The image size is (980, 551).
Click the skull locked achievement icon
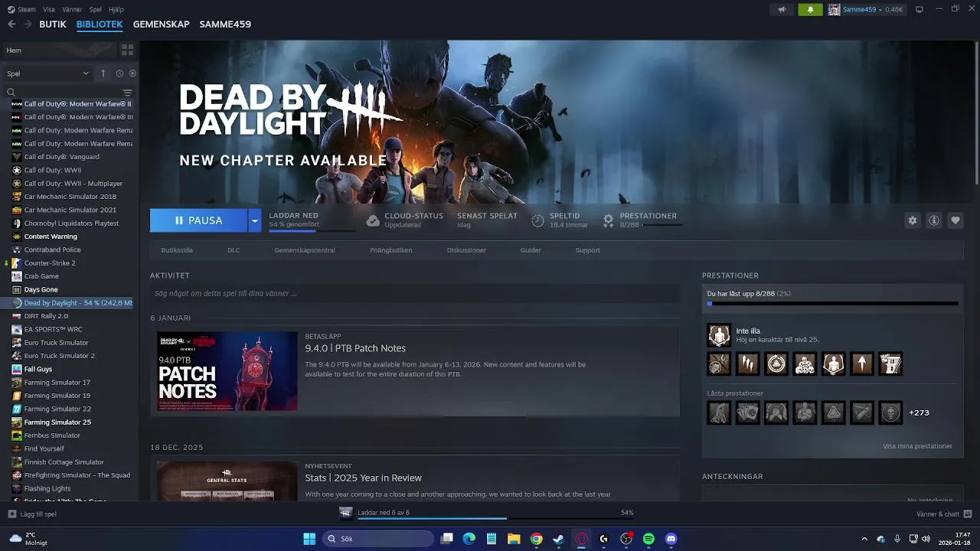pyautogui.click(x=890, y=413)
